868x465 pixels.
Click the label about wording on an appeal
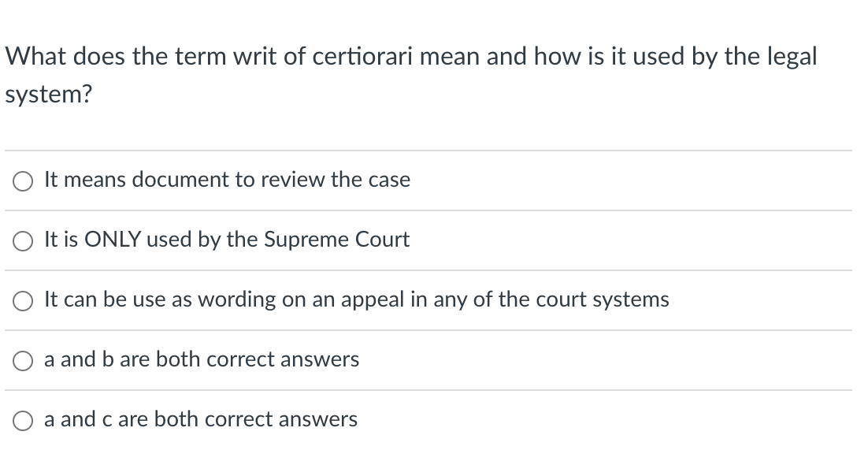[x=357, y=299]
